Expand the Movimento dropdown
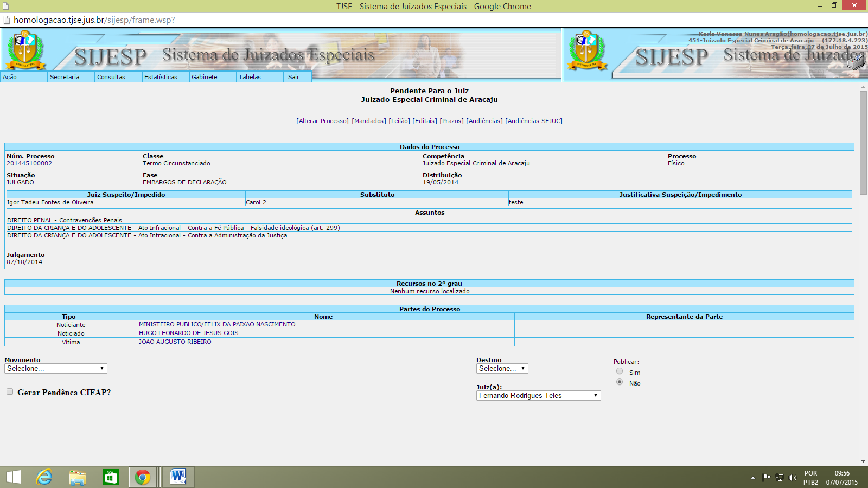The width and height of the screenshot is (868, 488). click(56, 369)
